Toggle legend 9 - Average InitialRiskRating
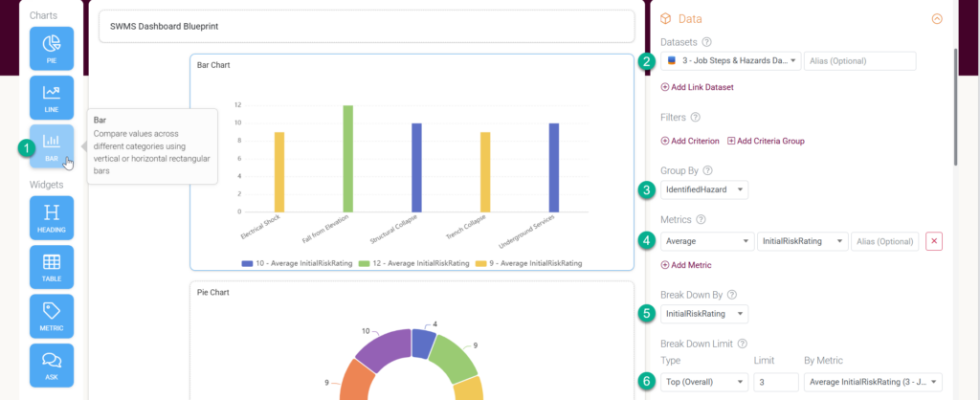The image size is (980, 400). click(x=528, y=264)
